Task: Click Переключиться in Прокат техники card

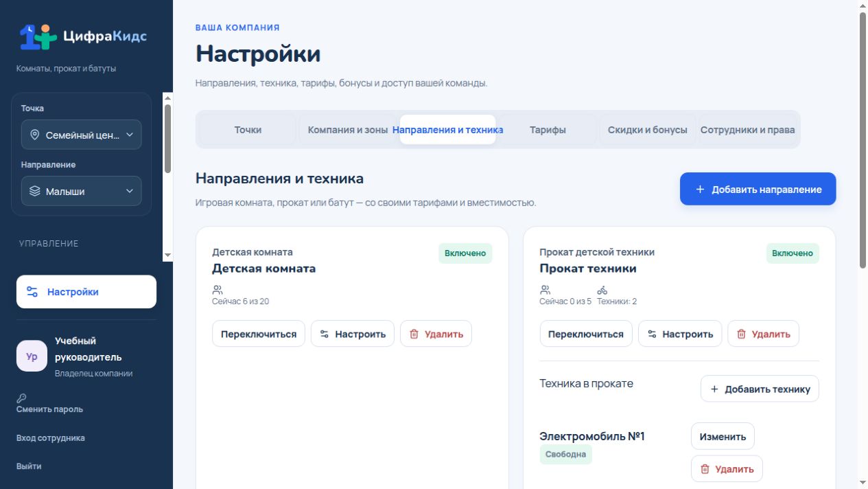Action: tap(586, 334)
